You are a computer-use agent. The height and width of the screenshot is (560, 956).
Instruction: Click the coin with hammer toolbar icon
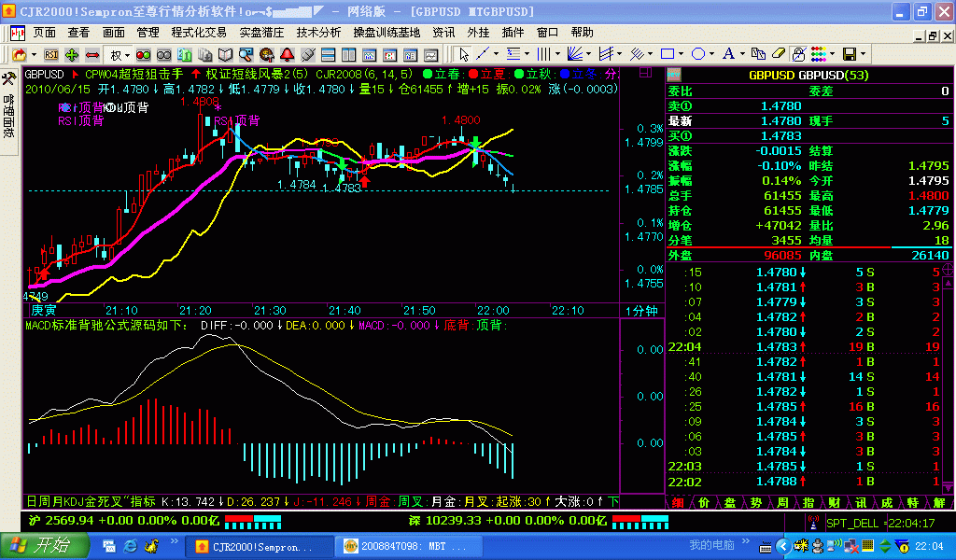(266, 55)
